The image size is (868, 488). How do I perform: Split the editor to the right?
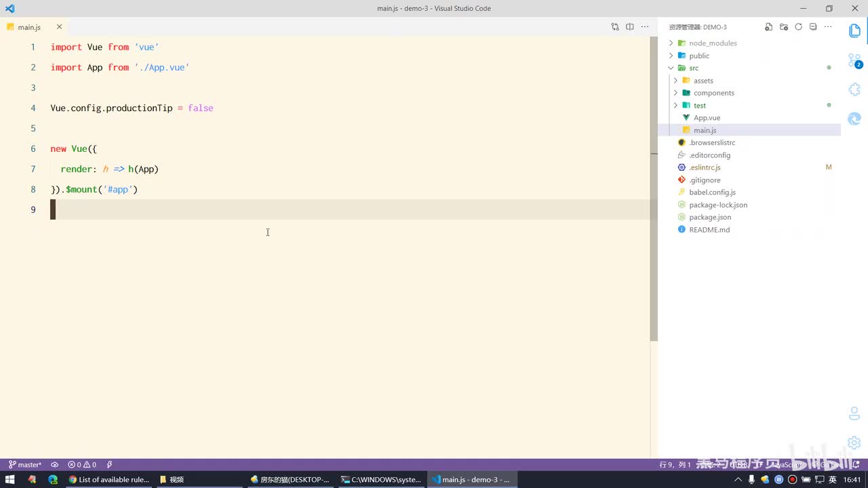630,27
